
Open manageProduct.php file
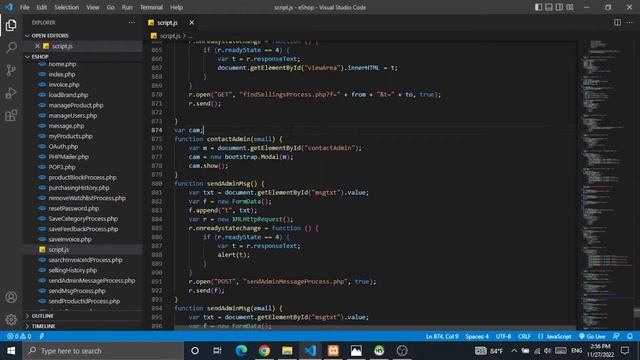pyautogui.click(x=76, y=105)
